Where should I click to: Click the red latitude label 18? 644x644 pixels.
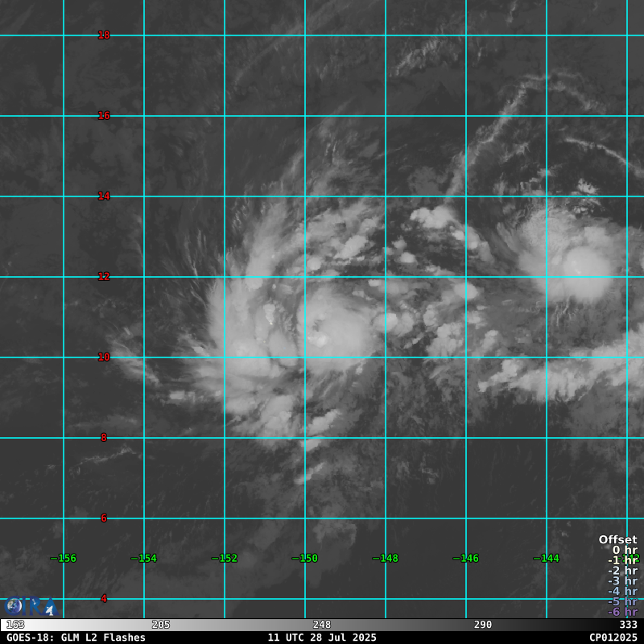104,35
